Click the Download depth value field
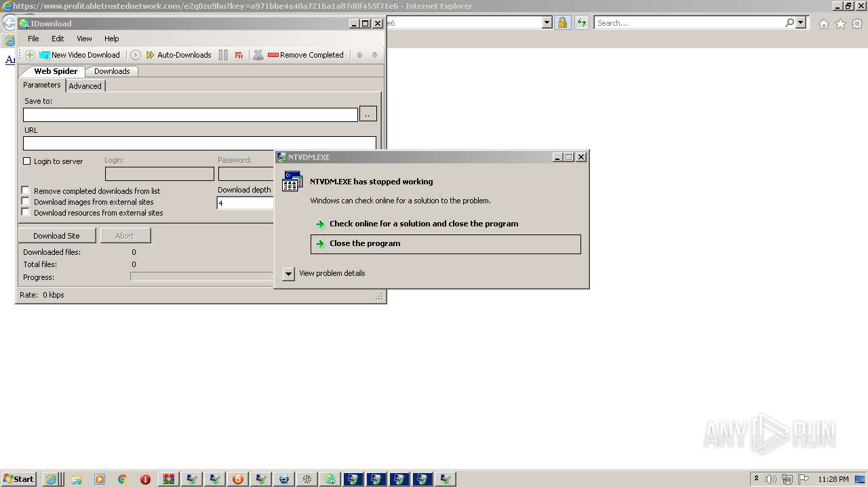The image size is (868, 488). pos(245,203)
